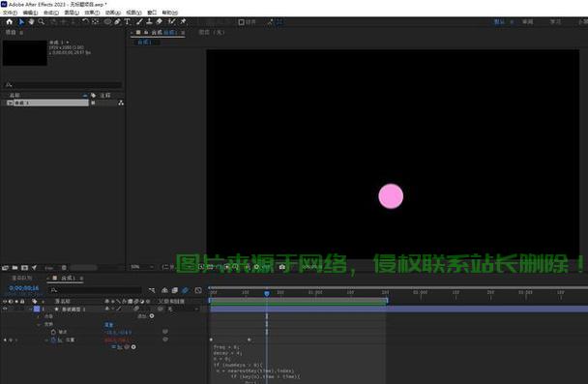Image resolution: width=588 pixels, height=384 pixels.
Task: Create new folder in project panel
Action: 15,268
